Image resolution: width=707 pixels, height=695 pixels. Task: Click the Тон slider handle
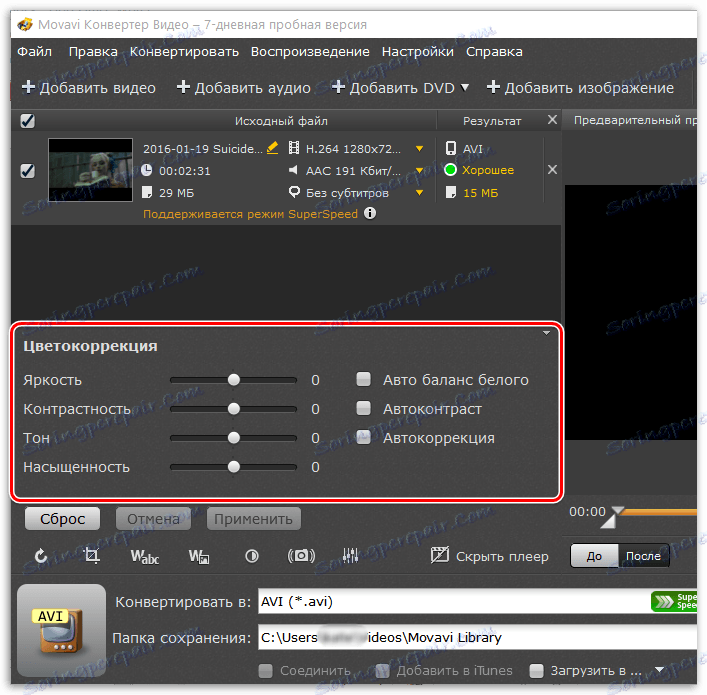pyautogui.click(x=234, y=437)
